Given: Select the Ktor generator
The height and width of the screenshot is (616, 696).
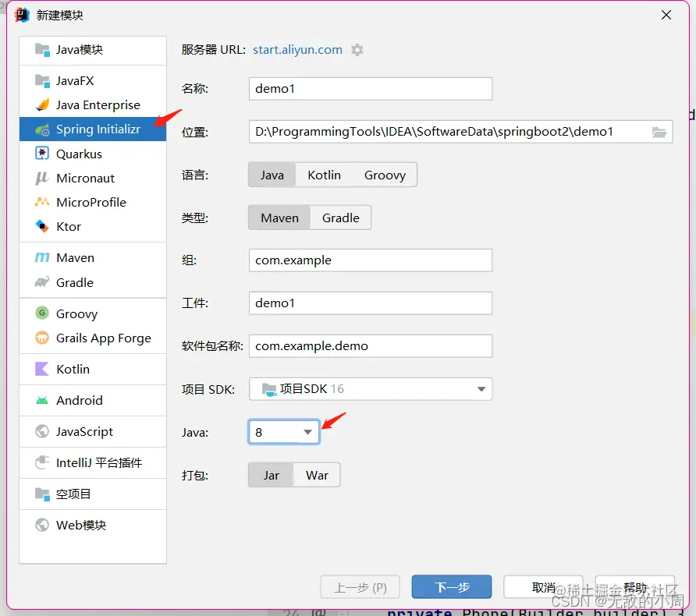Looking at the screenshot, I should 93,227.
